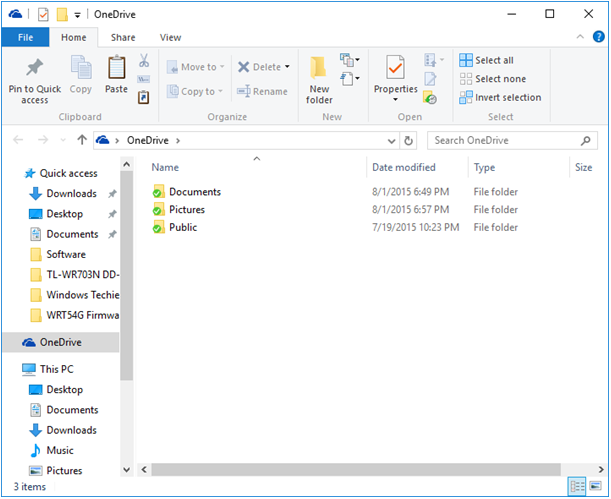
Task: Expand the address bar history dropdown
Action: pos(392,141)
